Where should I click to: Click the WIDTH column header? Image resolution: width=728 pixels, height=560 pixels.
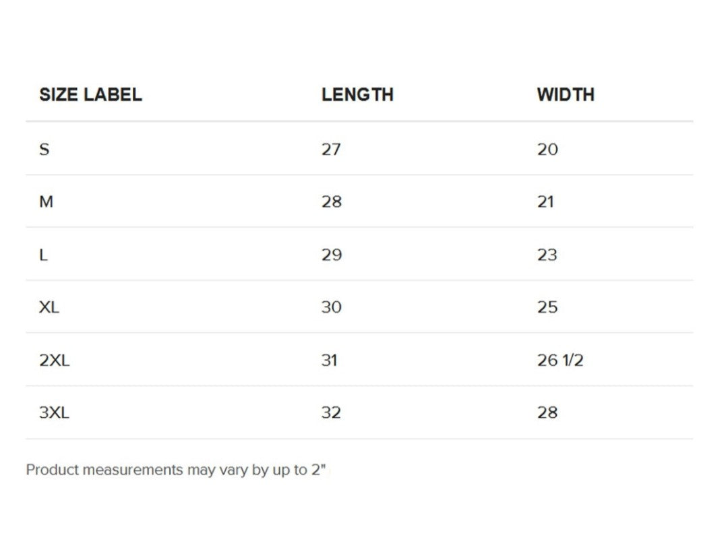566,95
